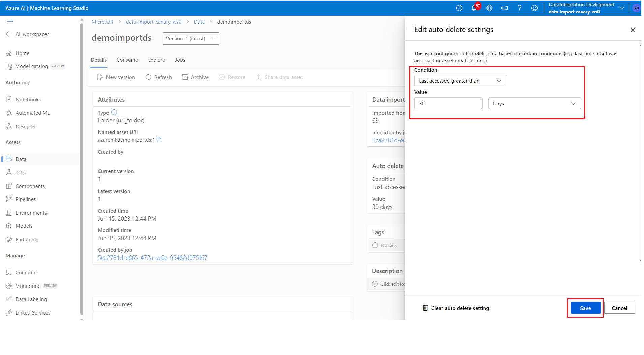644x355 pixels.
Task: Open the AB user avatar
Action: [636, 8]
